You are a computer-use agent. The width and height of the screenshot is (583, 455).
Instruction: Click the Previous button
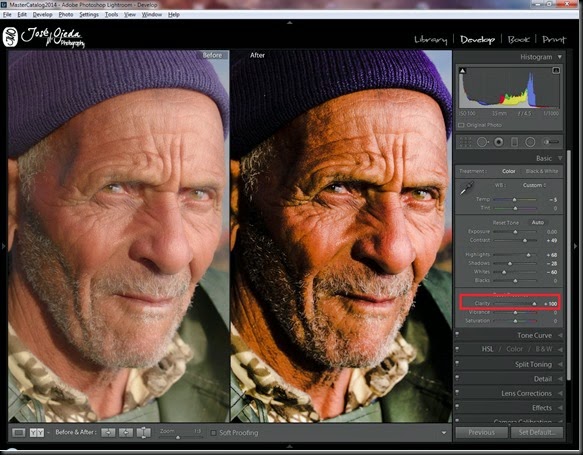pos(481,433)
